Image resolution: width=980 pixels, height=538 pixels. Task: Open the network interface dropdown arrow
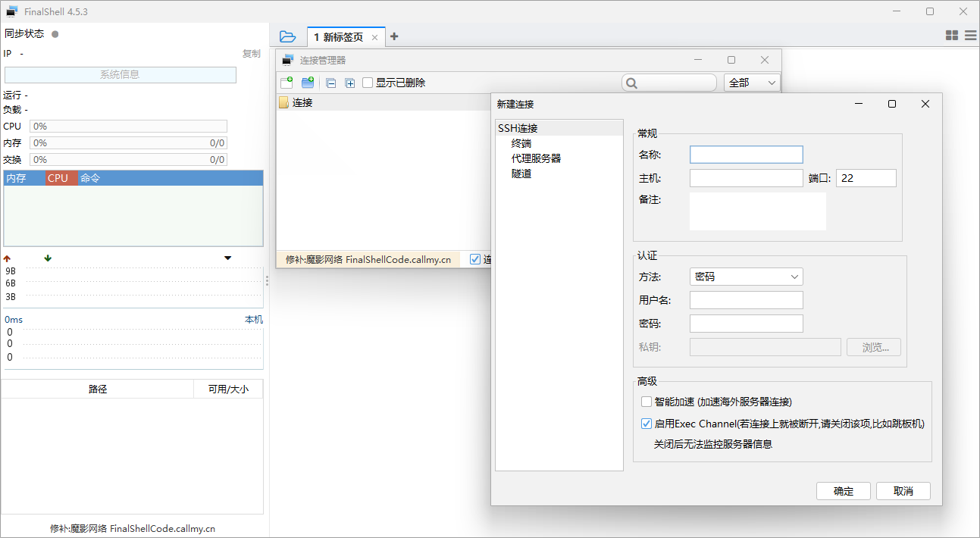tap(228, 258)
